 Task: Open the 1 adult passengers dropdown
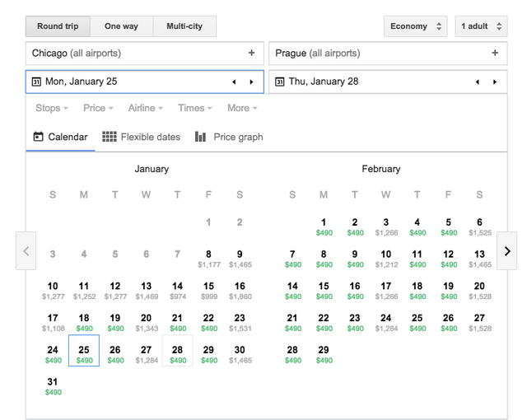point(481,26)
